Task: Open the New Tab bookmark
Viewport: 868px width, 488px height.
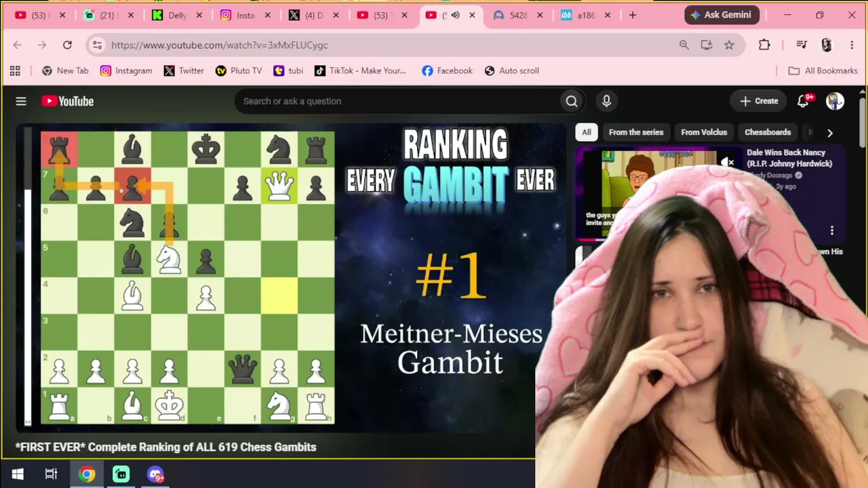Action: click(x=65, y=70)
